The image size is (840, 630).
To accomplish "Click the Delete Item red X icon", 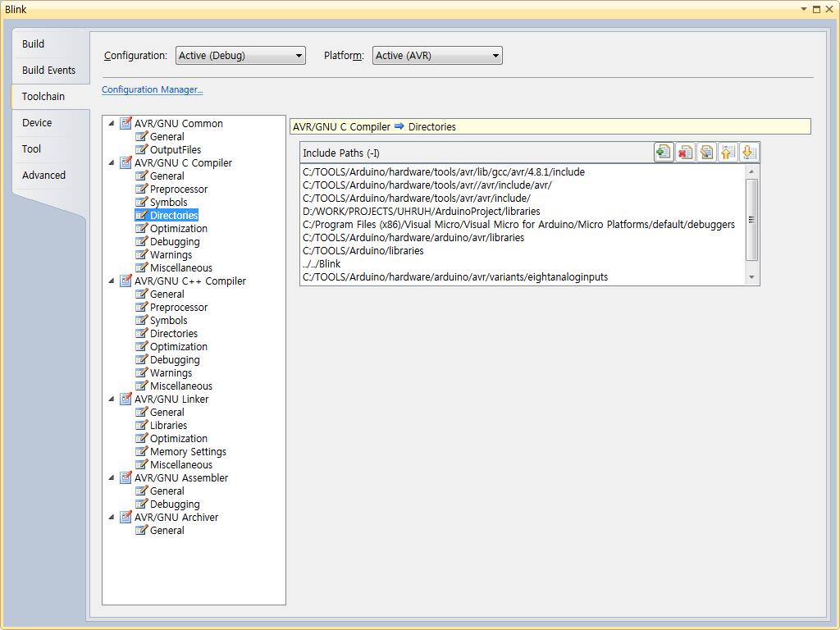I will 685,153.
